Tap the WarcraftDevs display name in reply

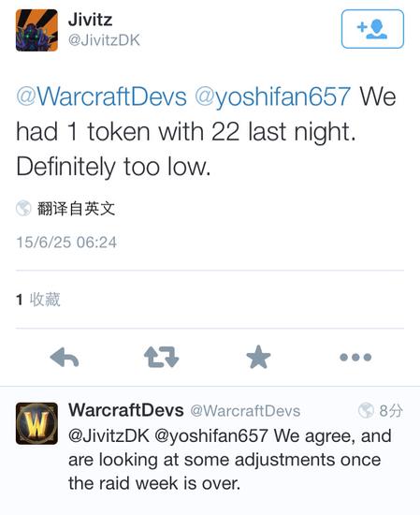coord(126,410)
